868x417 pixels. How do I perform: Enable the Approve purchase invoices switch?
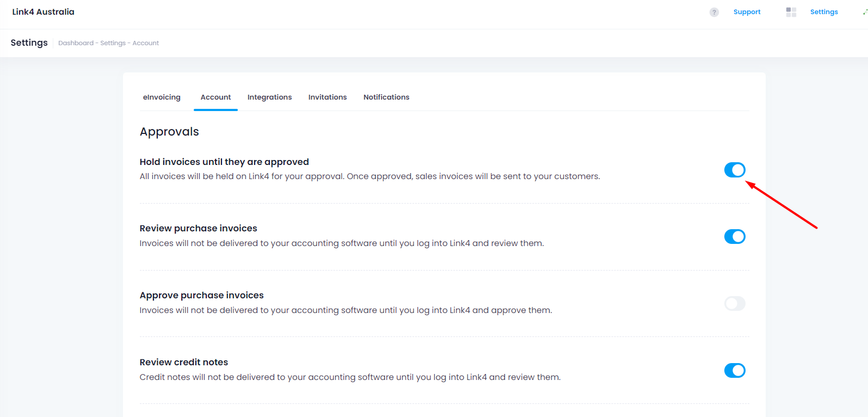(735, 303)
